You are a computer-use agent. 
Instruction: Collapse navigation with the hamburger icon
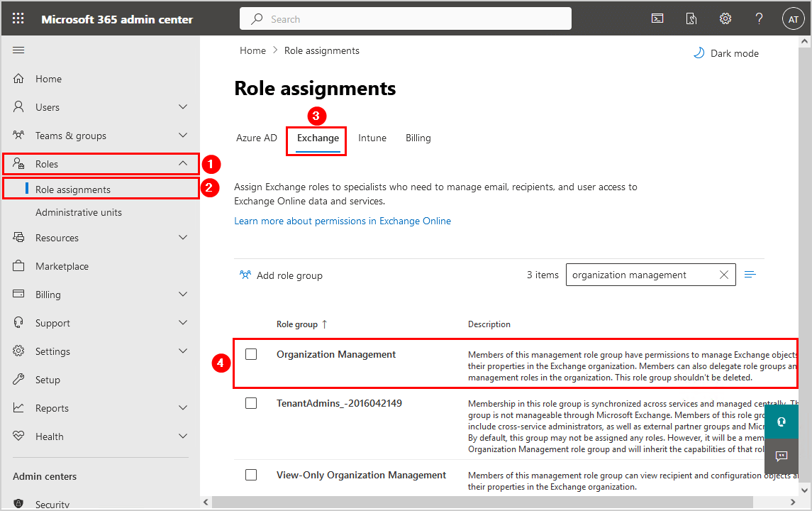tap(18, 50)
